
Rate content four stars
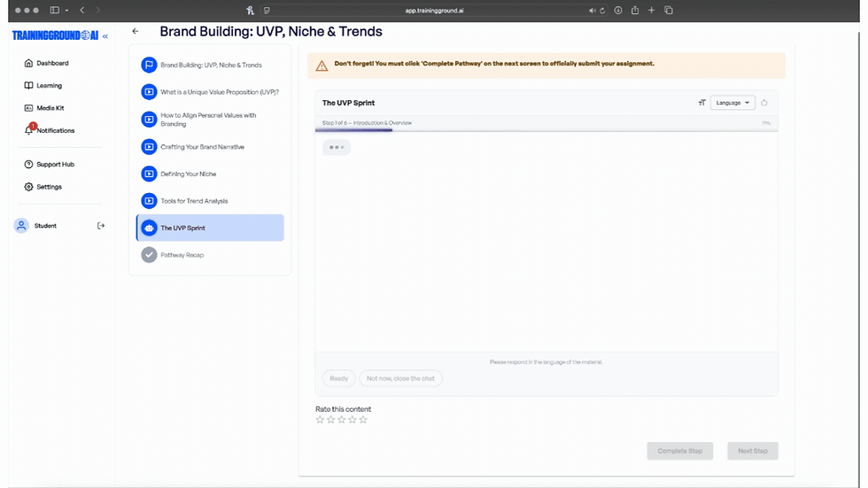[x=353, y=420]
